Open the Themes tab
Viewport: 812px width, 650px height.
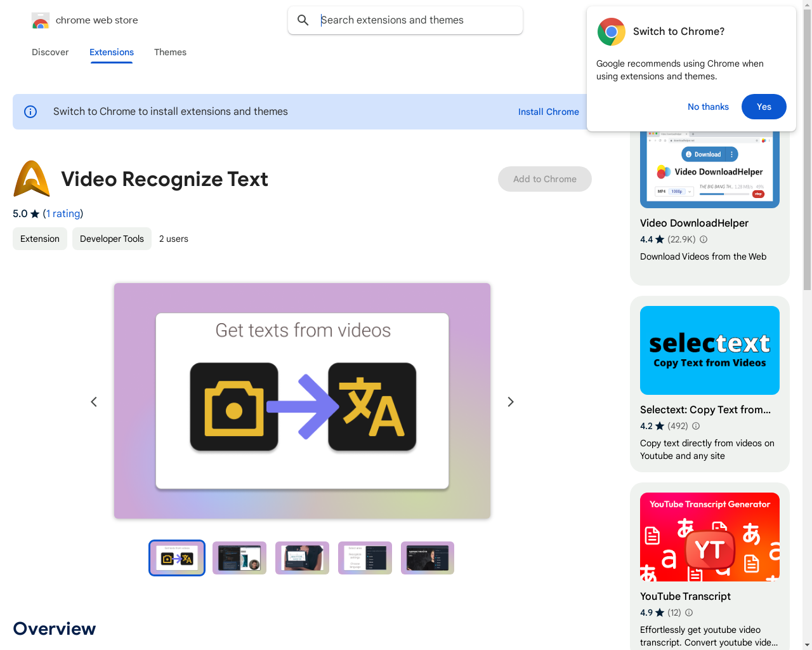pos(170,52)
